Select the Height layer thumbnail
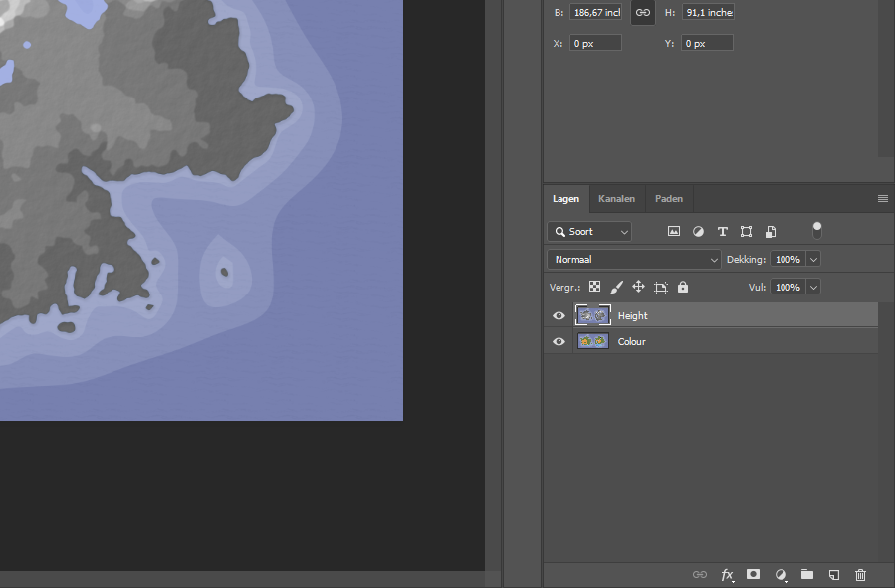895x588 pixels. (593, 314)
